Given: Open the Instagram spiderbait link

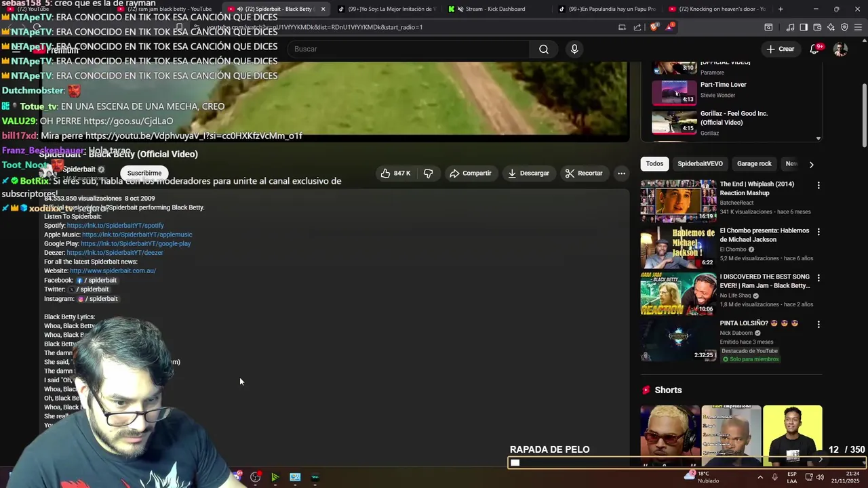Looking at the screenshot, I should coord(98,298).
